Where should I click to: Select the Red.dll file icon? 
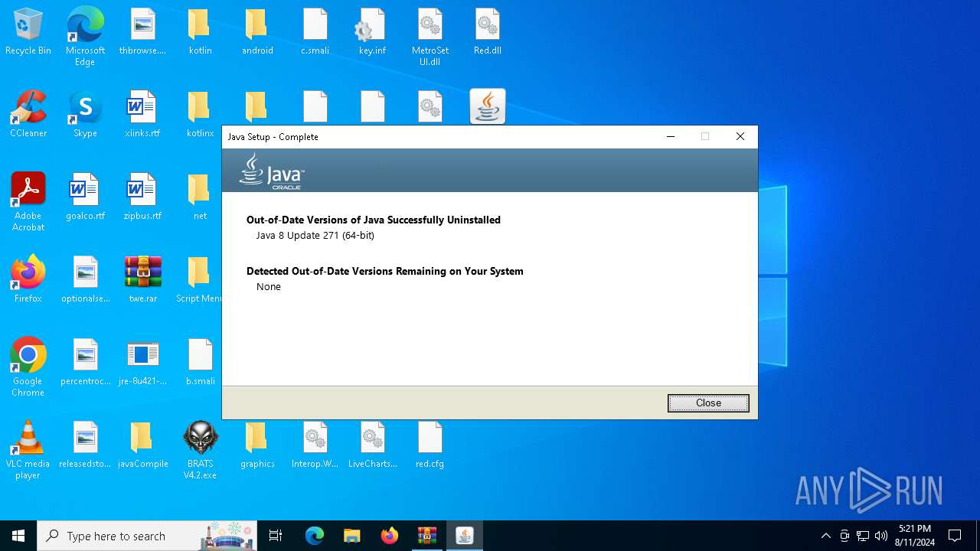[x=487, y=32]
